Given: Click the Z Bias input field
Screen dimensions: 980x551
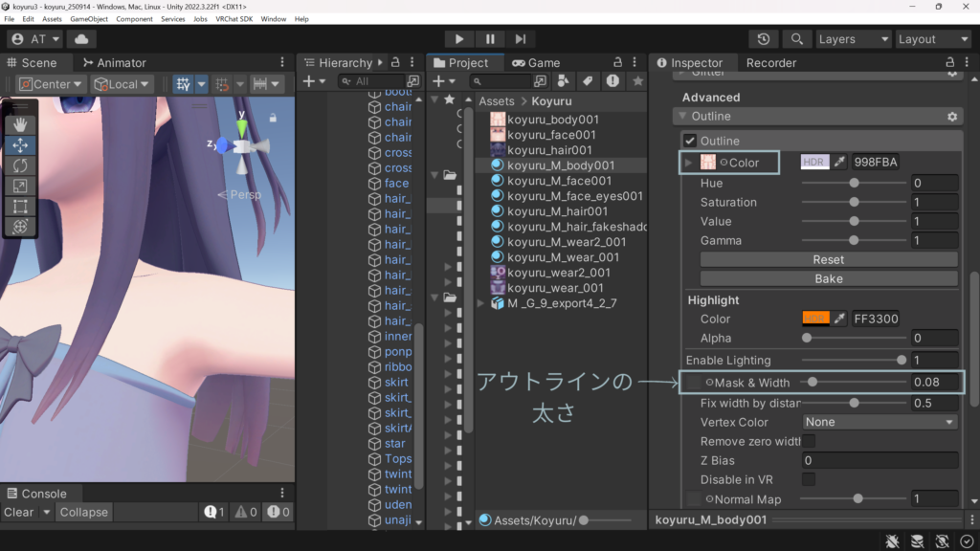Looking at the screenshot, I should click(880, 460).
